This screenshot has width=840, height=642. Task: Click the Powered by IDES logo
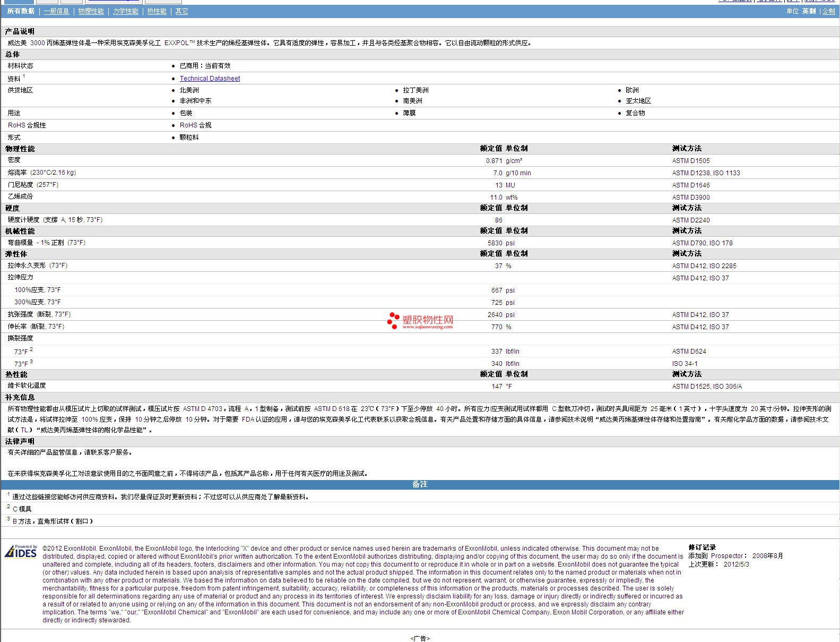[x=21, y=552]
